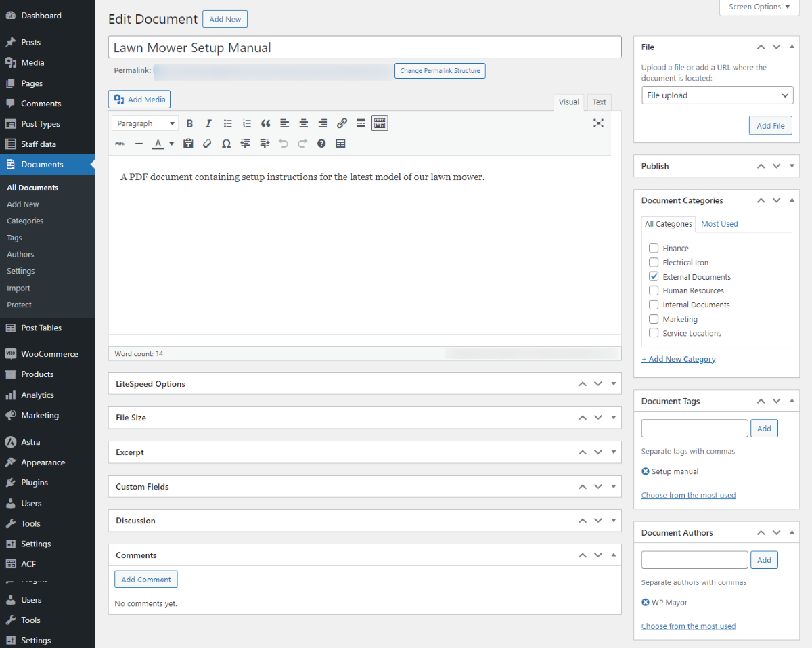Image resolution: width=812 pixels, height=648 pixels.
Task: Insert a bulleted list
Action: click(x=228, y=123)
